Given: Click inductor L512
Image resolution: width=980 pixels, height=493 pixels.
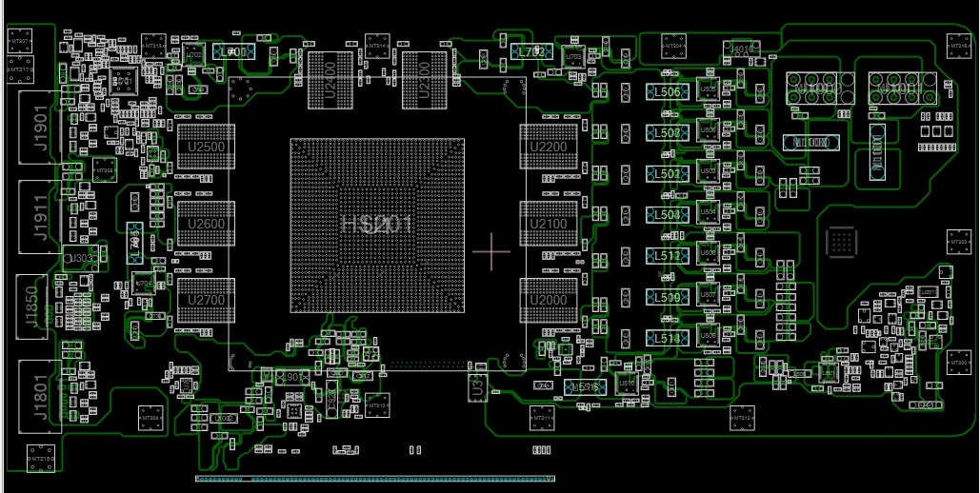Looking at the screenshot, I should [x=668, y=256].
